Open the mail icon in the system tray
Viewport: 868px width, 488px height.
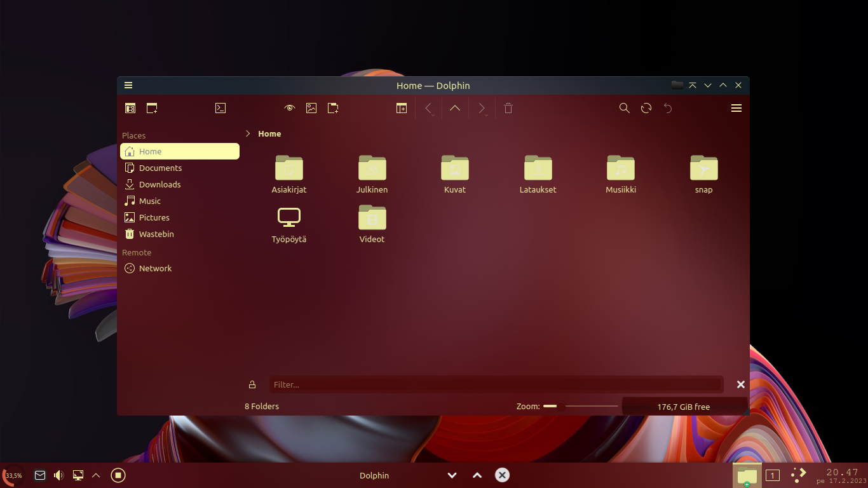coord(40,475)
